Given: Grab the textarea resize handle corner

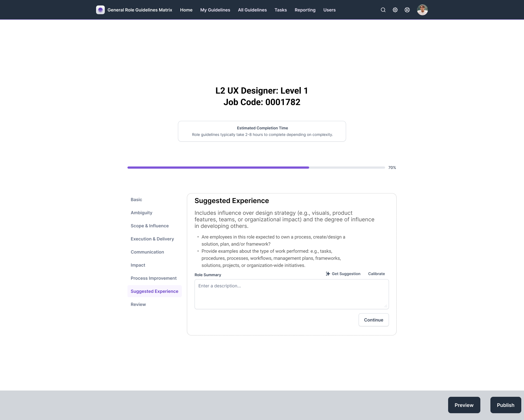Looking at the screenshot, I should [x=386, y=306].
